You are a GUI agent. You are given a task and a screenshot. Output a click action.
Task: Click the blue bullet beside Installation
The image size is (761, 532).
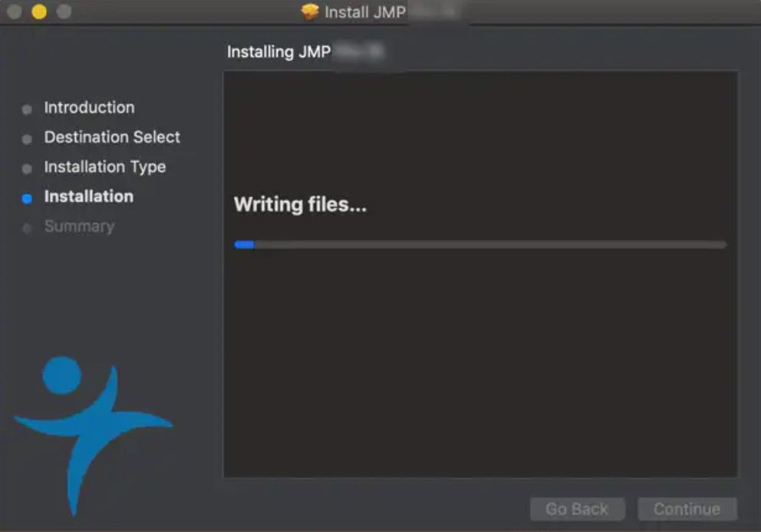(27, 199)
